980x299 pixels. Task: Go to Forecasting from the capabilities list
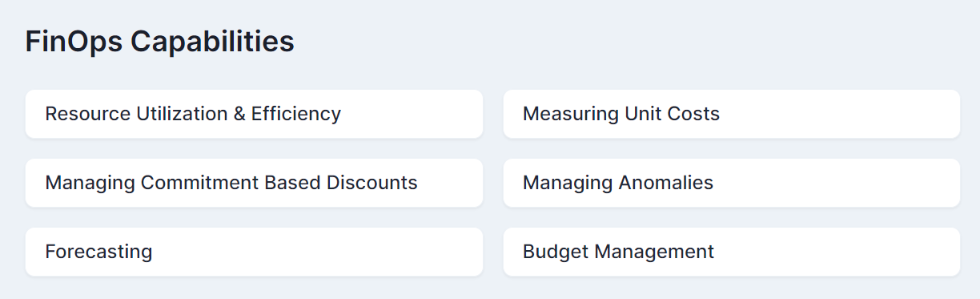[254, 252]
